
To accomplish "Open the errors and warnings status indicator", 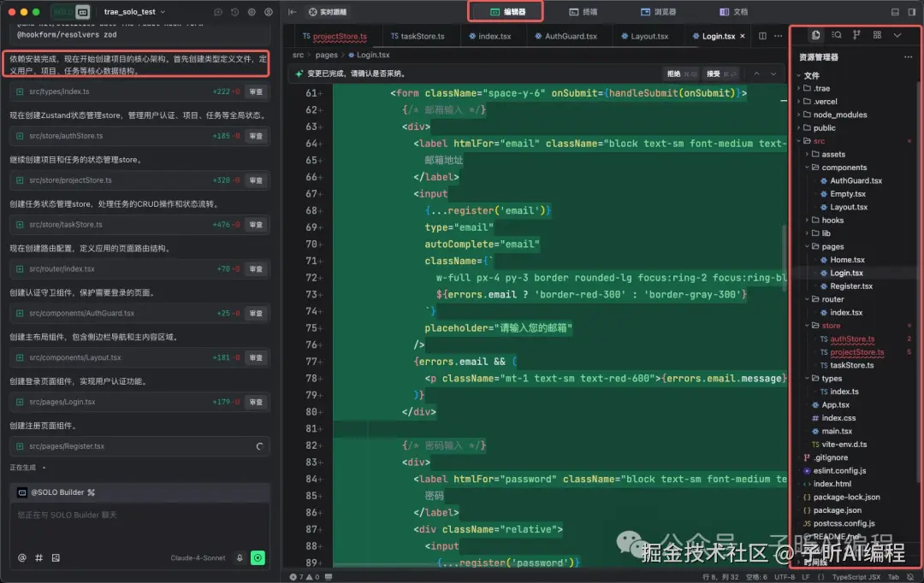I will (x=304, y=577).
